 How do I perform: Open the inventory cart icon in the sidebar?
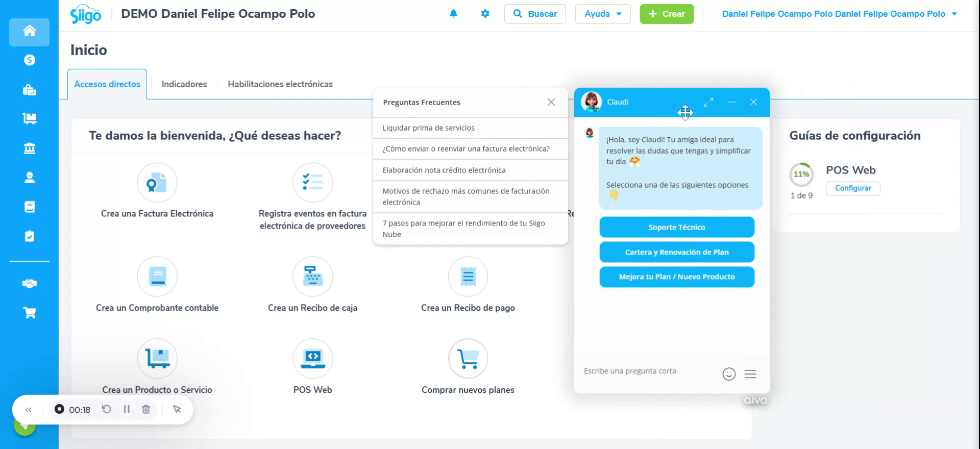click(x=29, y=119)
